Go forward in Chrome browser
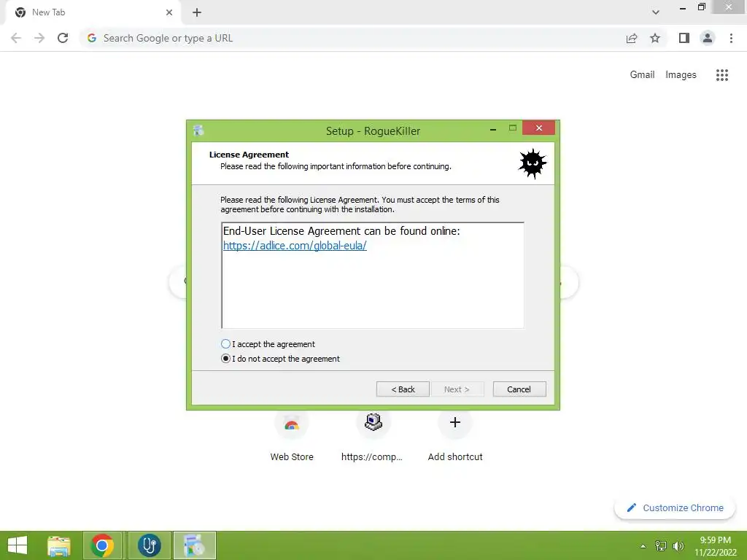 tap(39, 38)
